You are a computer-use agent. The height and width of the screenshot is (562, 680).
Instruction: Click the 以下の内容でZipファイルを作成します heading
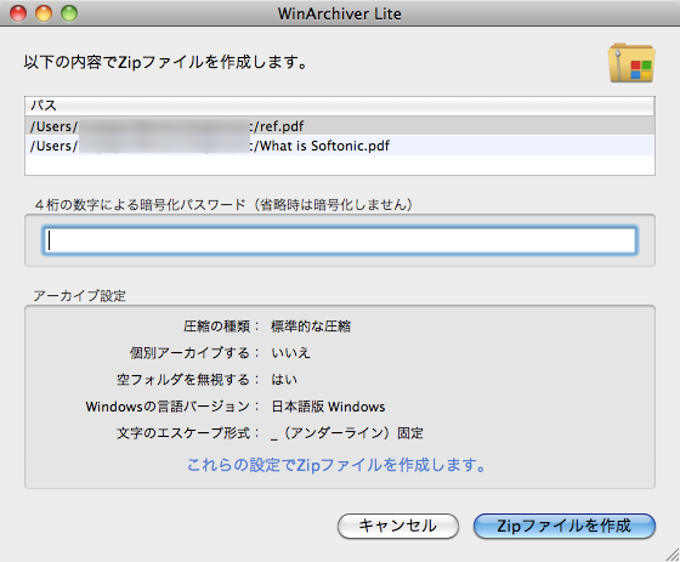click(166, 62)
